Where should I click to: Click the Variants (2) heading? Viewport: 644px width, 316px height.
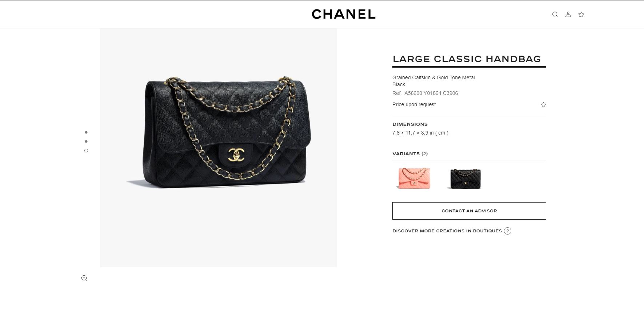coord(410,154)
